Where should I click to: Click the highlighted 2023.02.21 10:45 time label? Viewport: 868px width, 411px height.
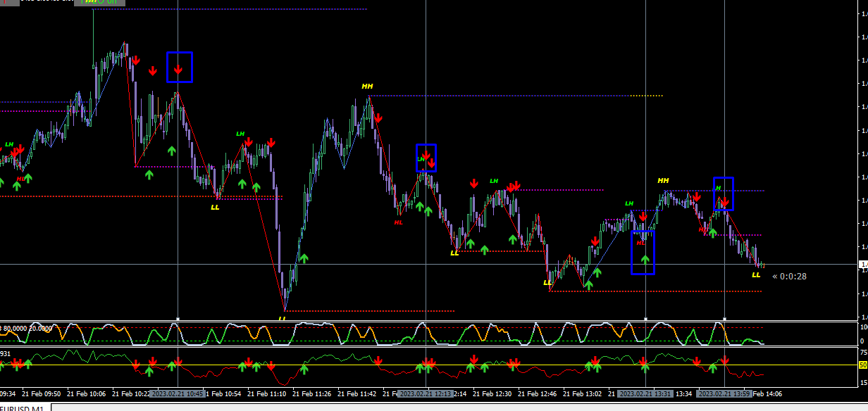click(178, 394)
